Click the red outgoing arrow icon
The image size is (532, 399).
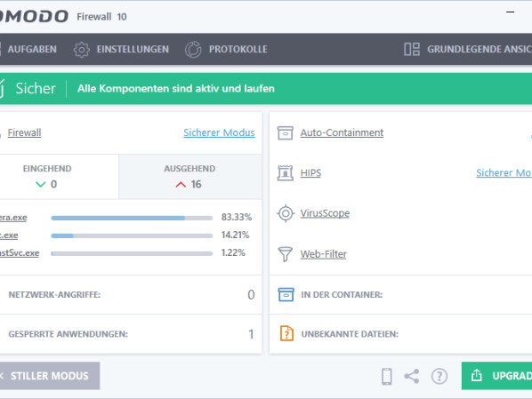181,185
